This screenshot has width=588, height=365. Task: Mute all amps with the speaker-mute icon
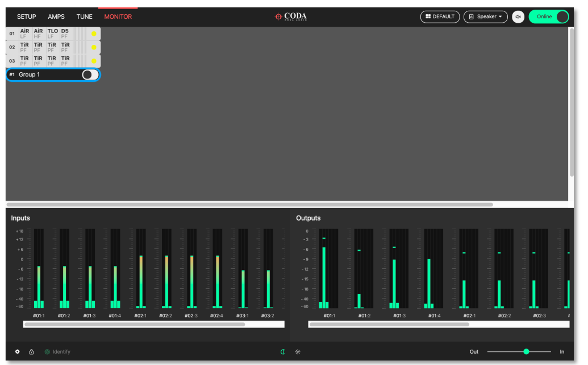coord(518,16)
